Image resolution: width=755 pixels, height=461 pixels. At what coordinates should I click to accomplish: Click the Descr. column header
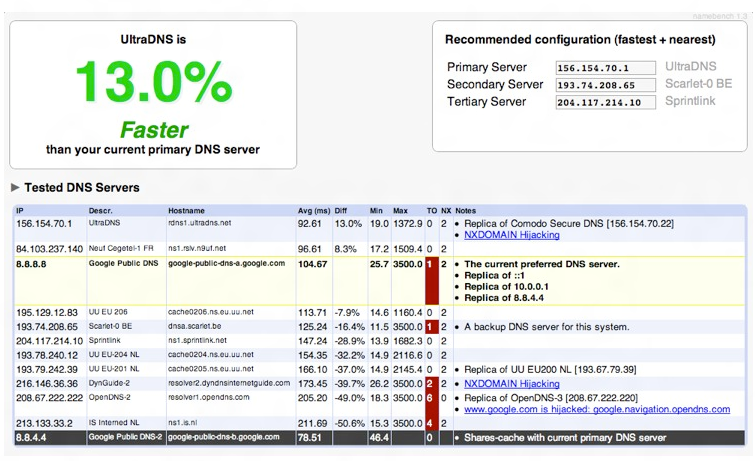[100, 211]
